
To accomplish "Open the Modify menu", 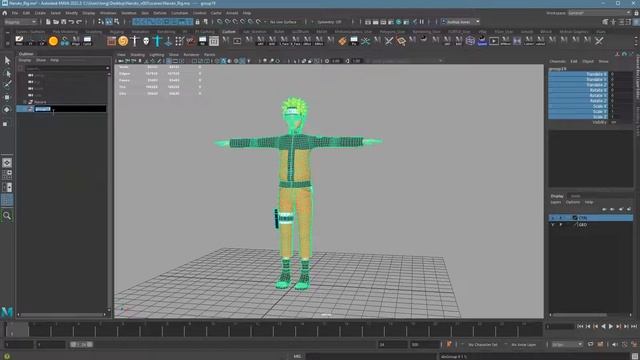I will 71,13.
